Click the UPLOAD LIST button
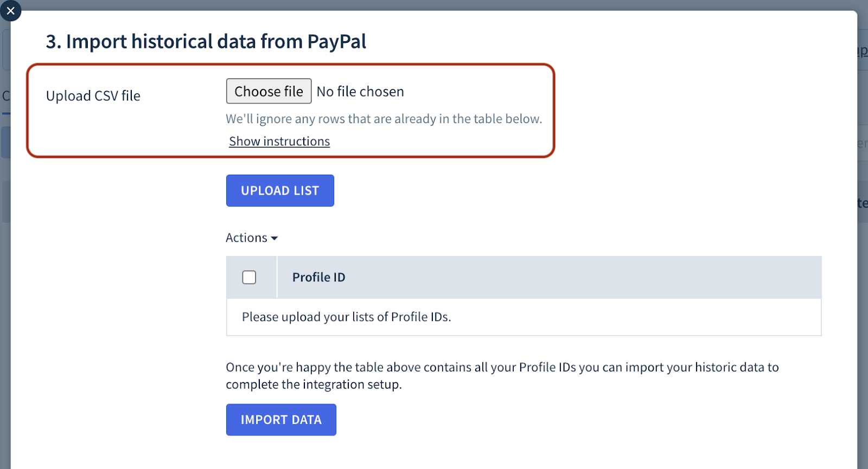868x469 pixels. 280,190
